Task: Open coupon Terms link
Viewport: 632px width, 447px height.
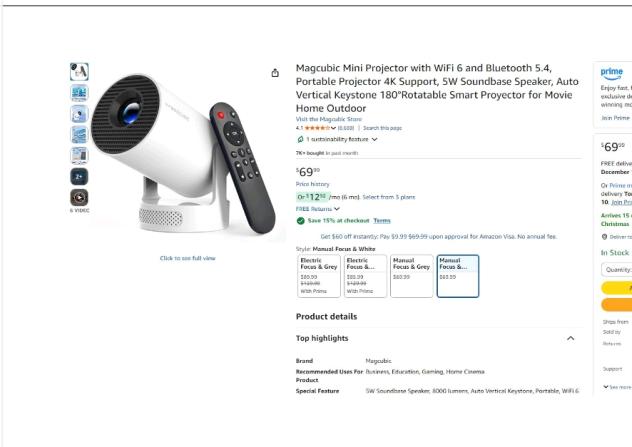Action: [x=382, y=220]
